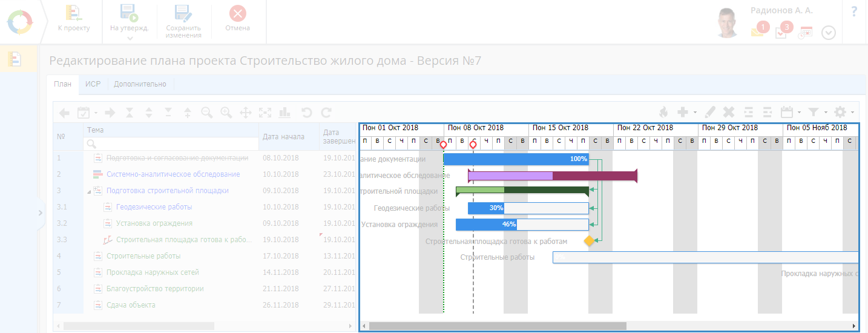
Task: Click the X delete task icon
Action: pyautogui.click(x=729, y=112)
